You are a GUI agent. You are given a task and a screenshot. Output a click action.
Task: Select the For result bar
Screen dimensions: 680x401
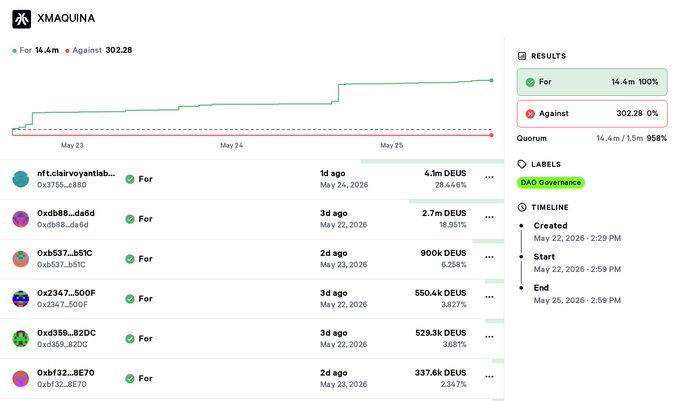pos(592,82)
